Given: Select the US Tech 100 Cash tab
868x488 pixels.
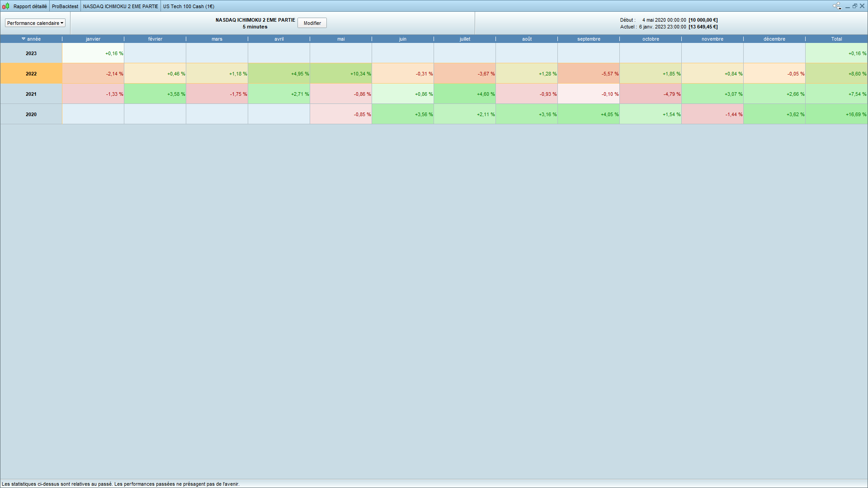Looking at the screenshot, I should (189, 6).
